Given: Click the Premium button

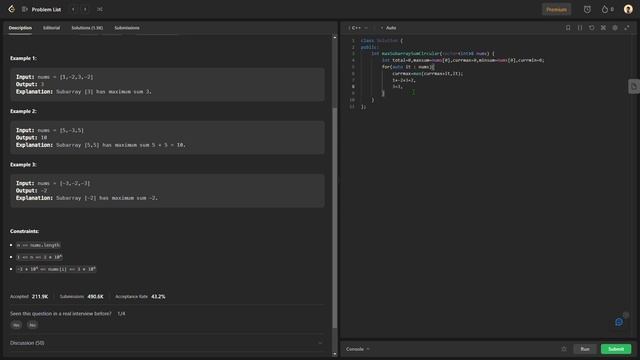Looking at the screenshot, I should coord(556,9).
